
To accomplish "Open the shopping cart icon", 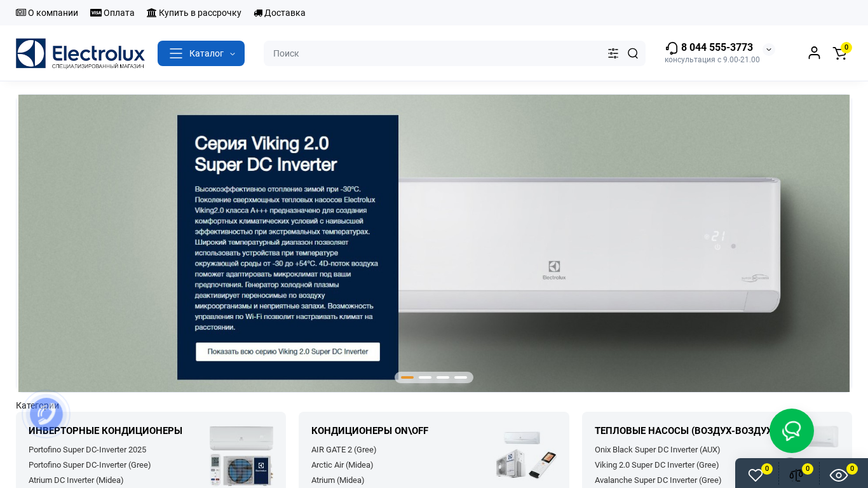I will point(841,53).
